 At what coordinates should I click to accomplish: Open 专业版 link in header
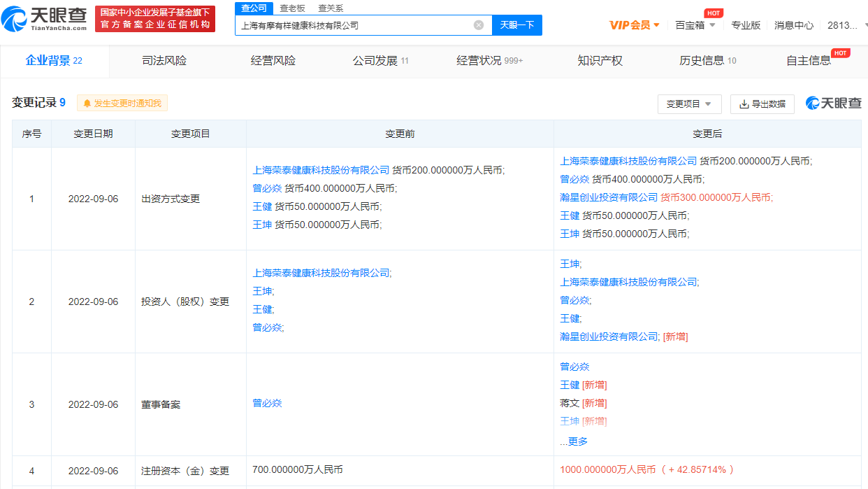click(x=746, y=25)
